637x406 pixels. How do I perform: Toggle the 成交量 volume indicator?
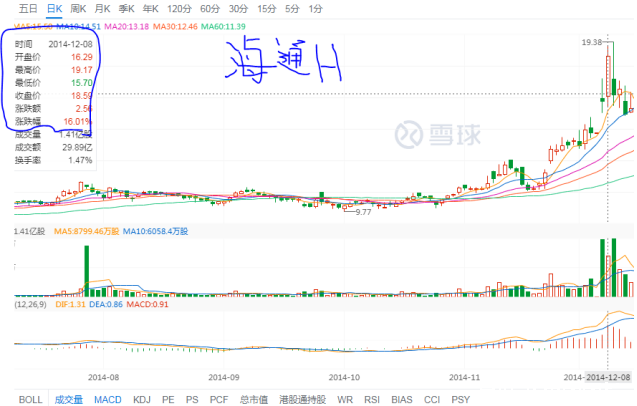tap(69, 399)
